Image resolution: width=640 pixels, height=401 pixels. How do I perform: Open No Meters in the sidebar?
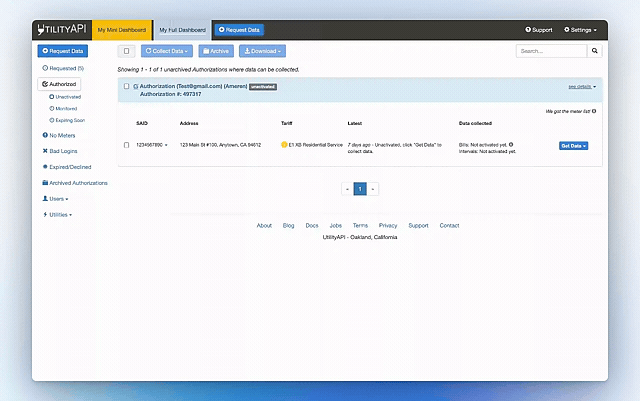tap(61, 134)
